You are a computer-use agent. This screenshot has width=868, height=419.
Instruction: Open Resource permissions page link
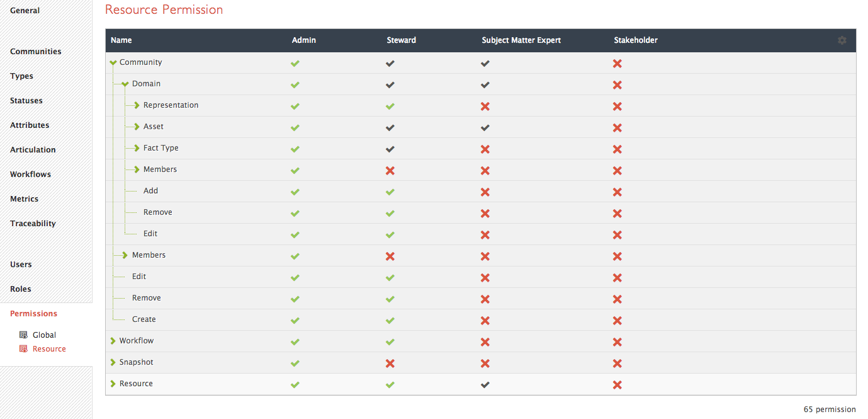tap(49, 349)
